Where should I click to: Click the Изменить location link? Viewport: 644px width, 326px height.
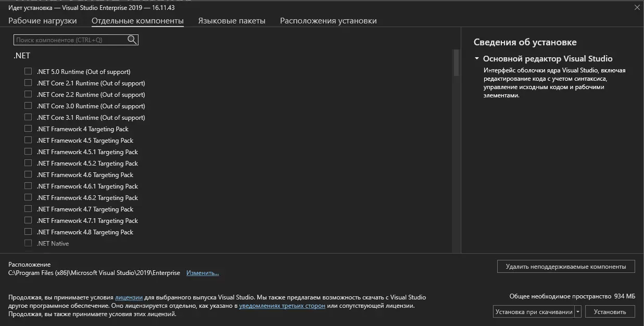tap(203, 273)
